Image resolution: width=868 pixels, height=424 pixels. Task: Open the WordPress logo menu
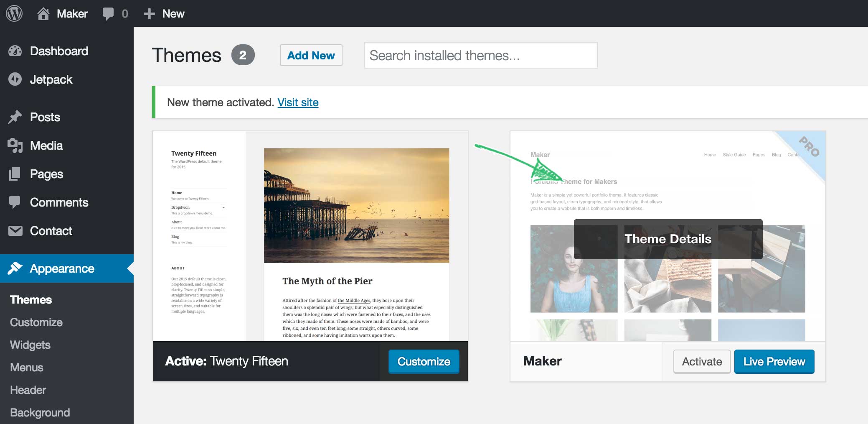[14, 13]
